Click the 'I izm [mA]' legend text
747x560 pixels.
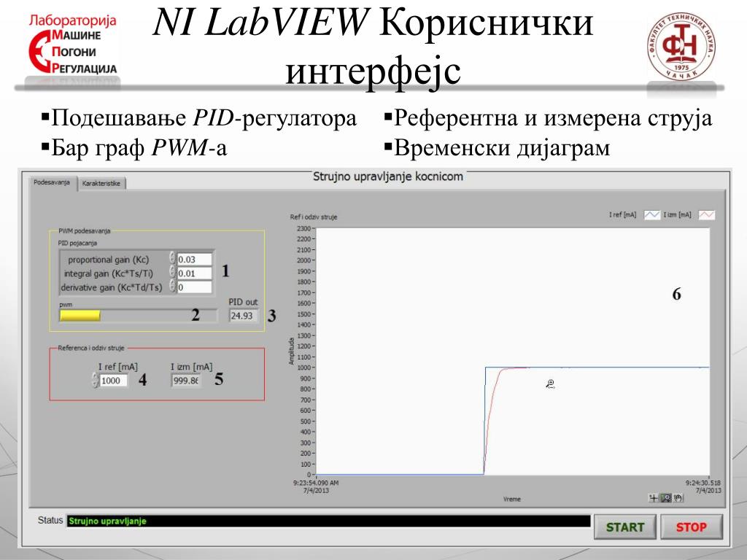[677, 215]
